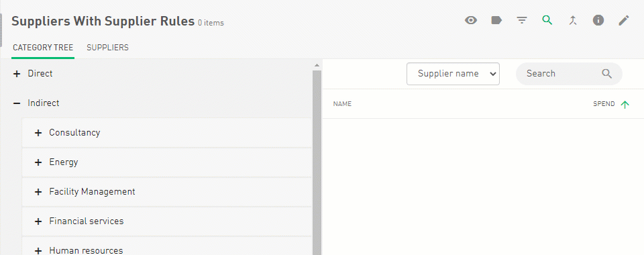This screenshot has height=255, width=644.
Task: Switch to the Suppliers tab
Action: pyautogui.click(x=107, y=48)
